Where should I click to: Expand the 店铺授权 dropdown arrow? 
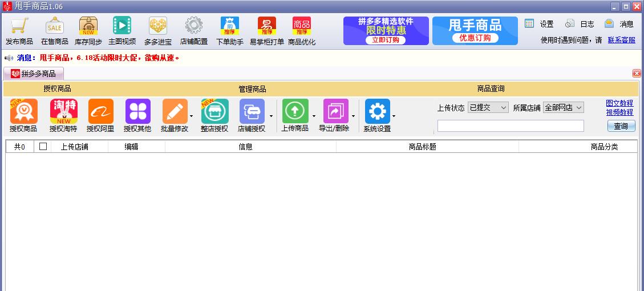point(271,116)
